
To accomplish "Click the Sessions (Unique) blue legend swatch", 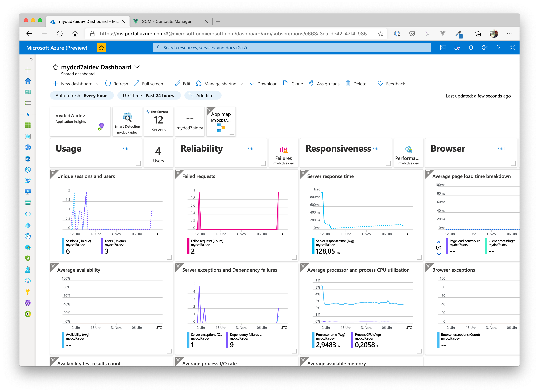I will (x=63, y=246).
